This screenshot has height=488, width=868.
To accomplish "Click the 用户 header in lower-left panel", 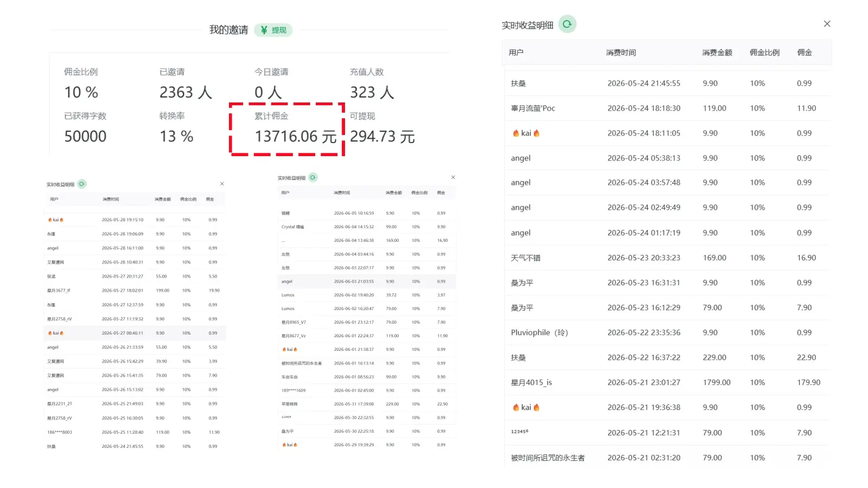I will coord(54,200).
